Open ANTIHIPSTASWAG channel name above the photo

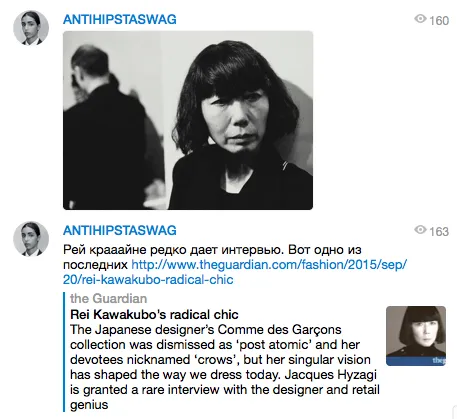coord(120,19)
